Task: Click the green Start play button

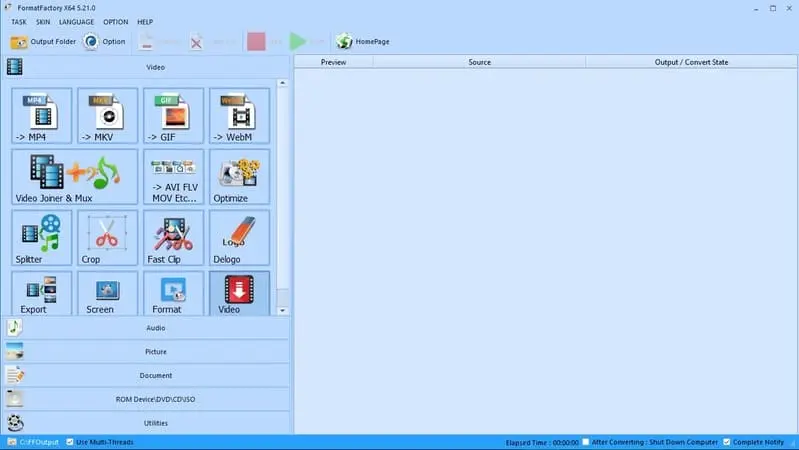Action: (298, 42)
